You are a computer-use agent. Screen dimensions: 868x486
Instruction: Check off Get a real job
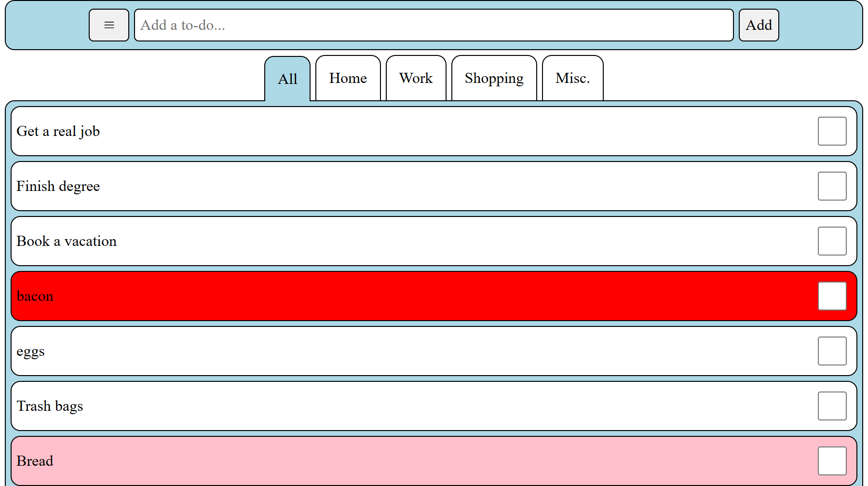(832, 131)
